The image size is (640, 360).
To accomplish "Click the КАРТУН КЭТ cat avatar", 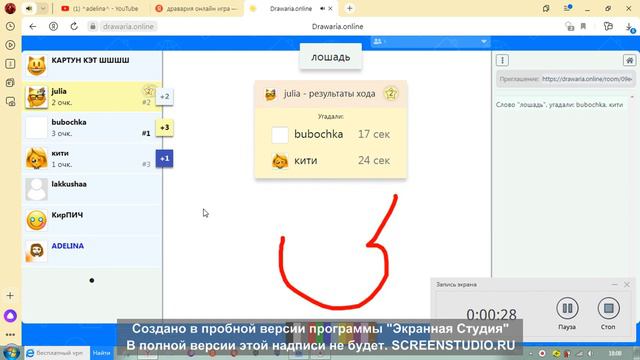I will click(x=36, y=66).
